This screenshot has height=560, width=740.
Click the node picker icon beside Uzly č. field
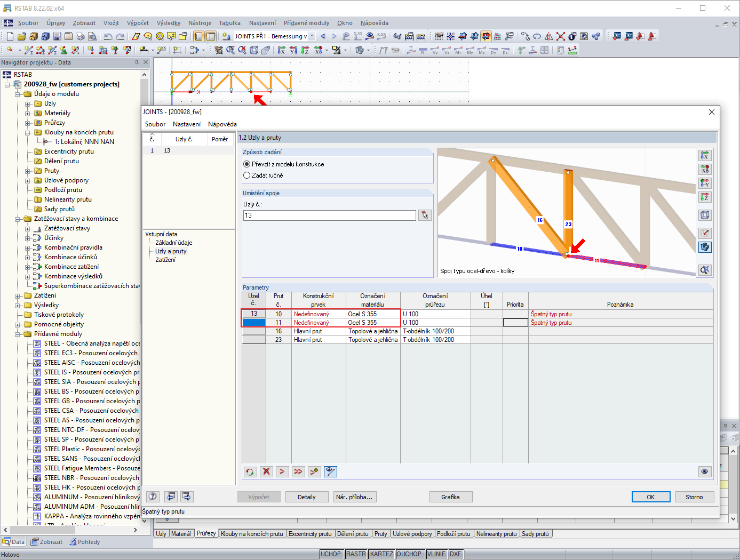click(x=425, y=215)
